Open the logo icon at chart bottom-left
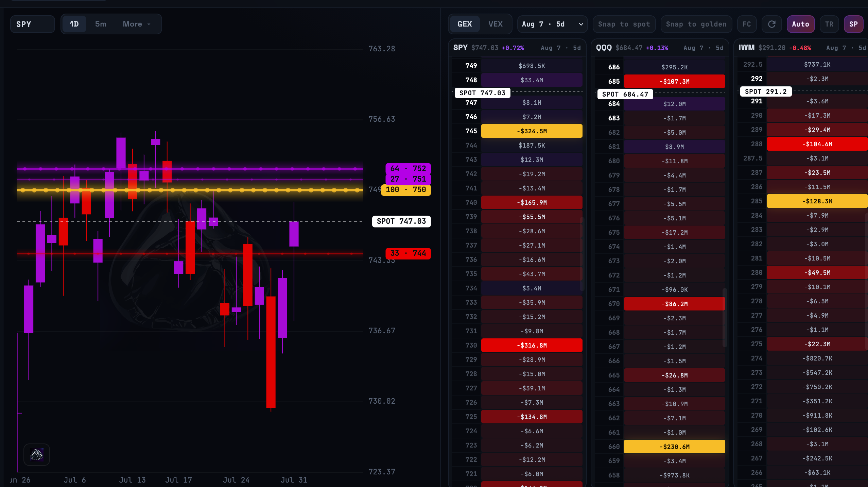 point(37,455)
